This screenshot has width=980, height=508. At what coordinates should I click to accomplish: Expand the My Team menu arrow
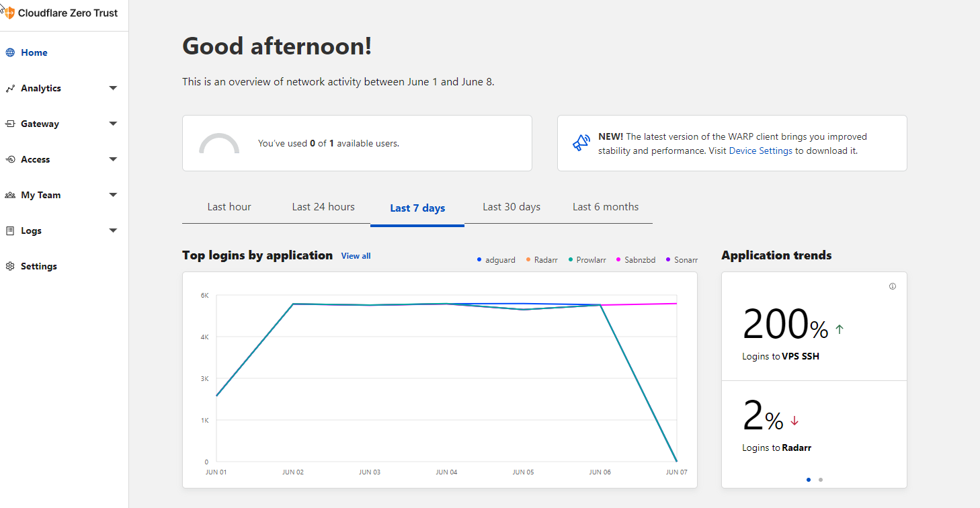(x=113, y=195)
